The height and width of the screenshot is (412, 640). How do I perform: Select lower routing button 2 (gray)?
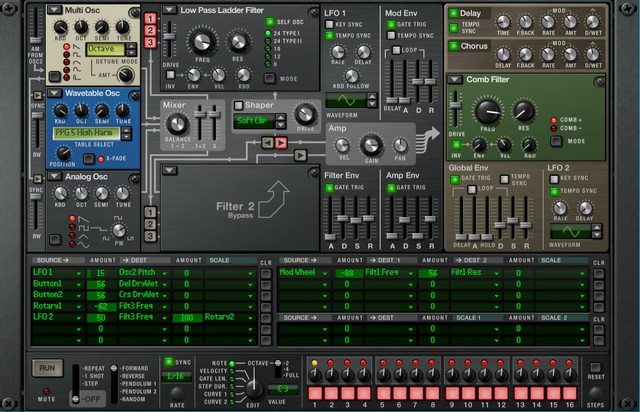click(x=150, y=224)
